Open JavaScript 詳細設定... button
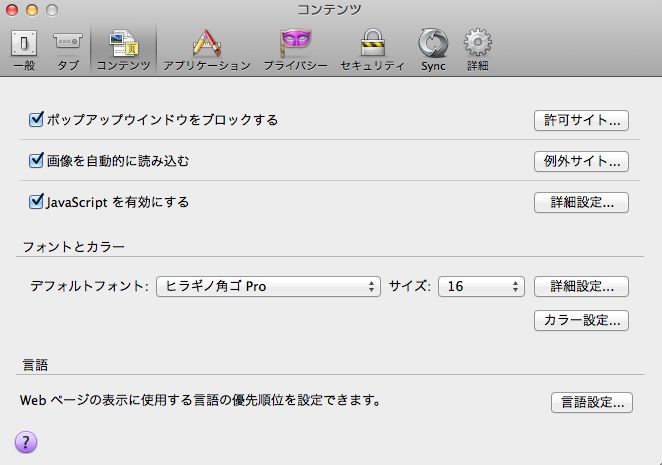The image size is (662, 465). point(581,203)
